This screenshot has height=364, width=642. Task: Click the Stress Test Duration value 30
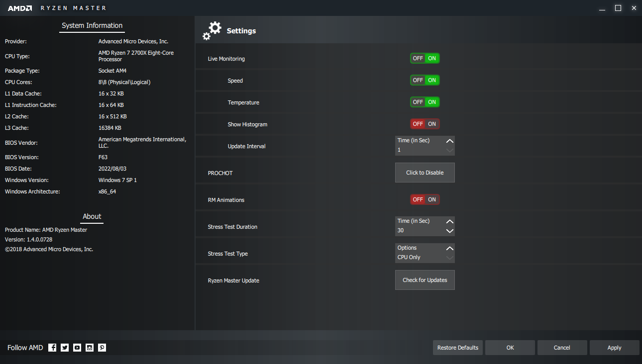[x=401, y=230]
